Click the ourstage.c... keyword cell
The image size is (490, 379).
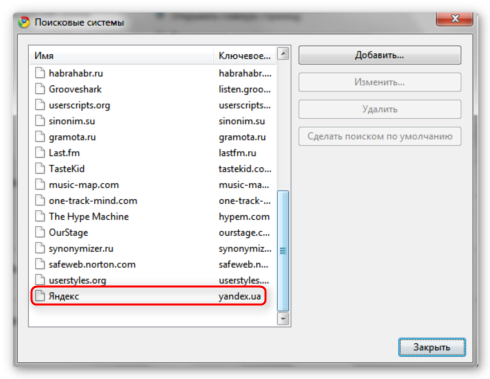[244, 233]
